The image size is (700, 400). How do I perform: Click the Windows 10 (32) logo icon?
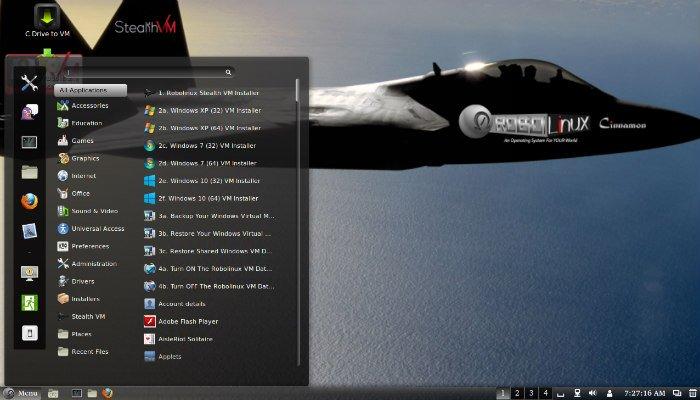click(x=150, y=181)
